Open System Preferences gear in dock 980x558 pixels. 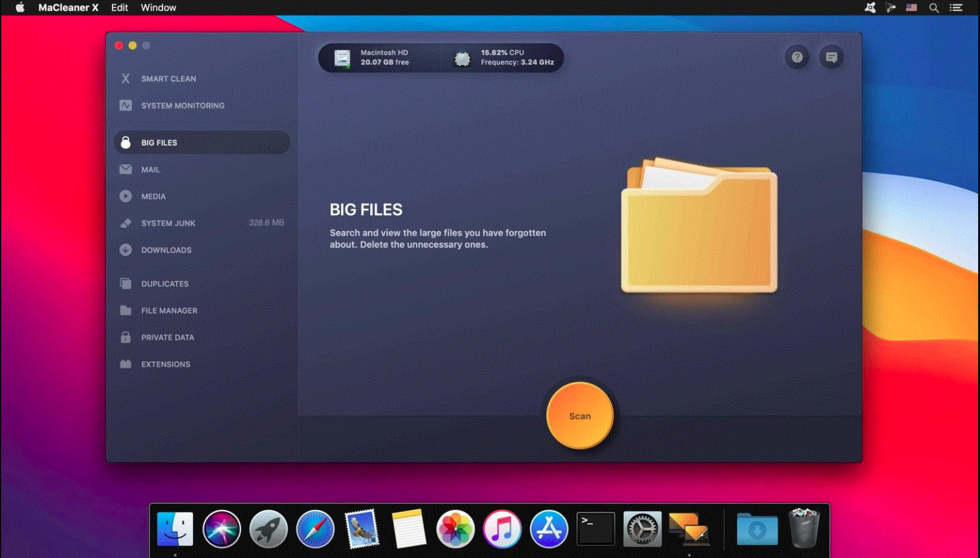642,529
